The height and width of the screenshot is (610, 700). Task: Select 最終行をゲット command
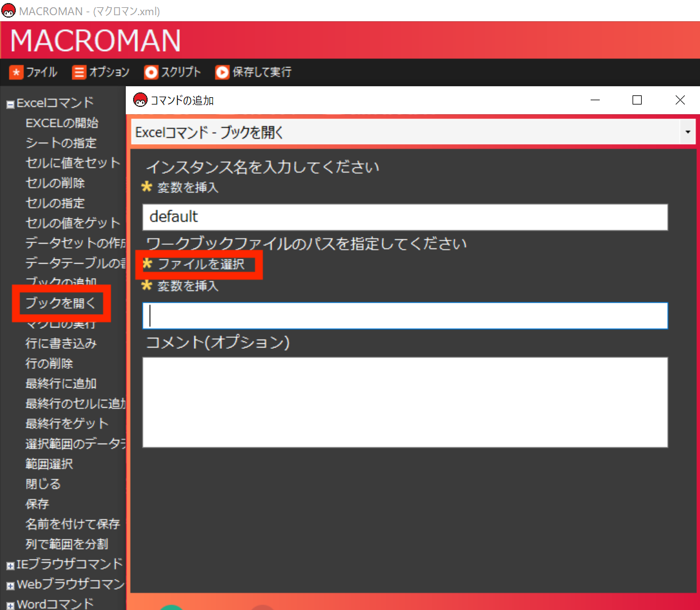click(67, 423)
